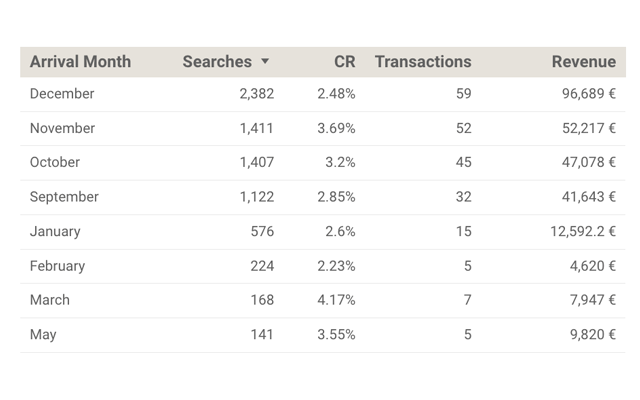The width and height of the screenshot is (640, 400).
Task: Click November's 3.69% CR value
Action: 336,128
